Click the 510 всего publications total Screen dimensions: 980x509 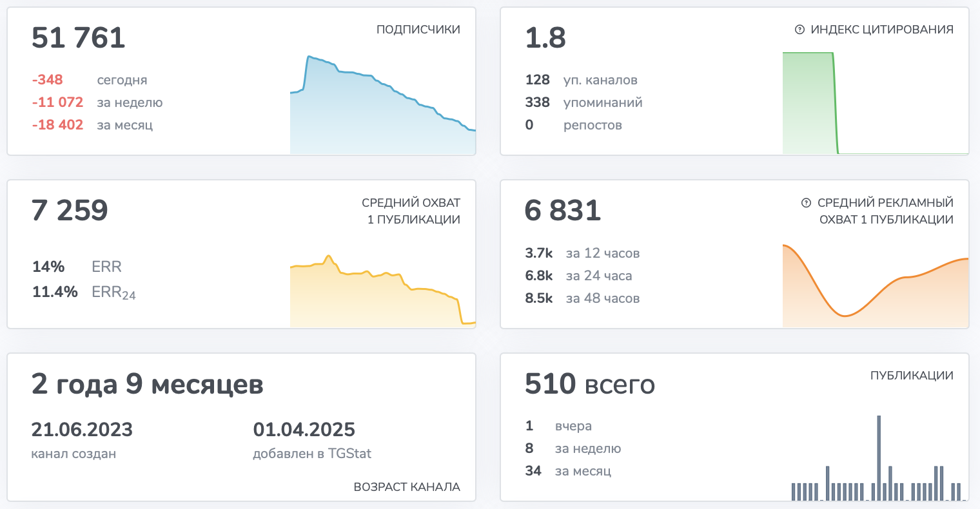click(590, 384)
